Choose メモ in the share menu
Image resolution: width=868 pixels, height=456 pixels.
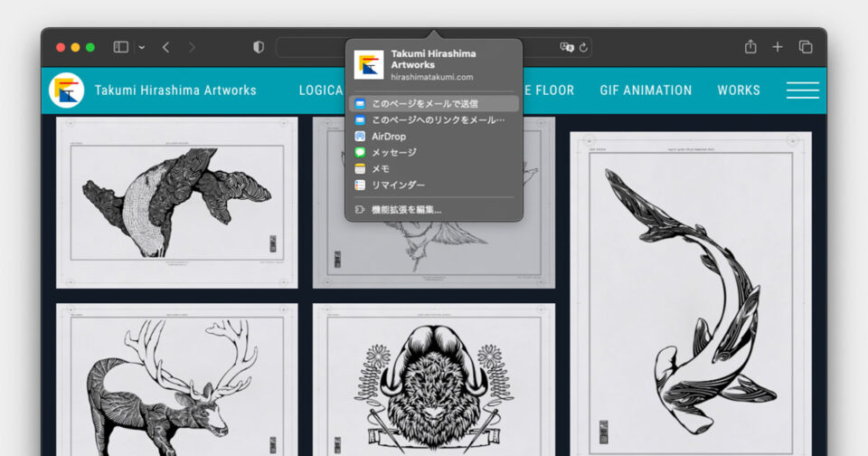[x=381, y=168]
